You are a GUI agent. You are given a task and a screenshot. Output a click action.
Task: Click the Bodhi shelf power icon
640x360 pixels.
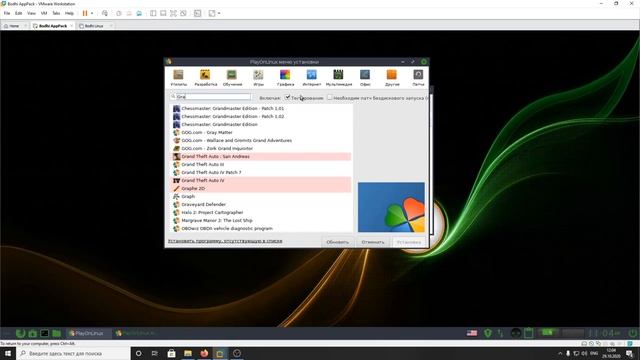tap(632, 333)
